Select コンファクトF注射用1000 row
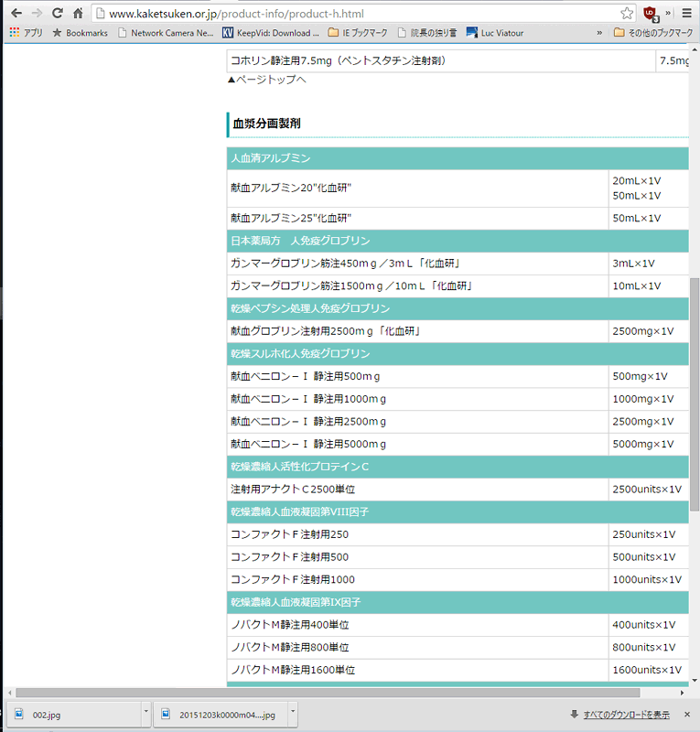The image size is (700, 732). pyautogui.click(x=458, y=579)
